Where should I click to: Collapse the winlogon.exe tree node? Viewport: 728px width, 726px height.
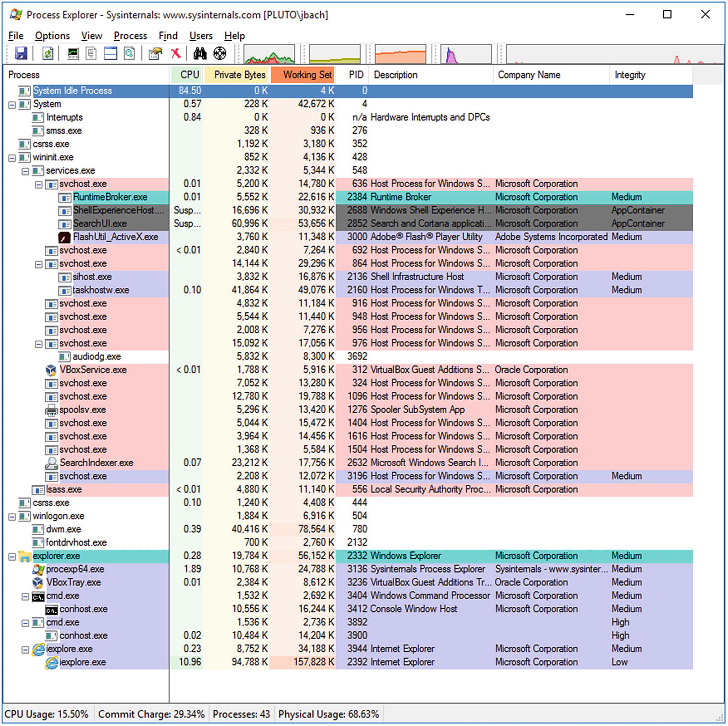(12, 517)
